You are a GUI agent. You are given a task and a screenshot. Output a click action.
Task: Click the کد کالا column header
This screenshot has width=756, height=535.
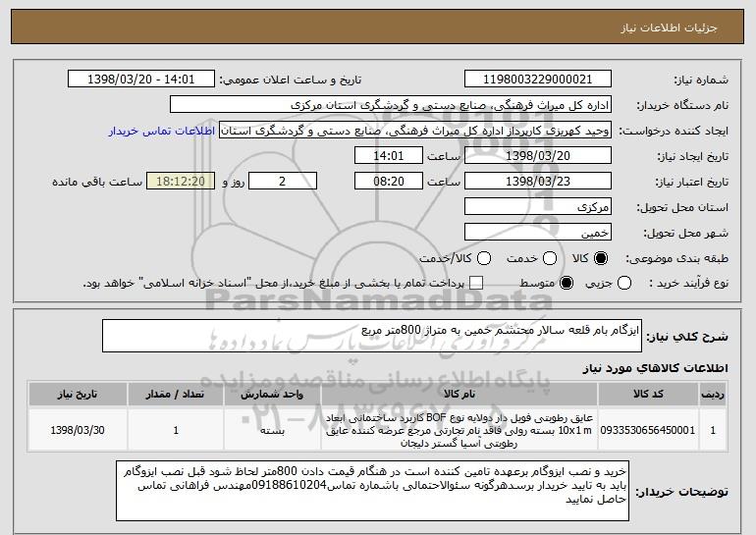(x=648, y=395)
